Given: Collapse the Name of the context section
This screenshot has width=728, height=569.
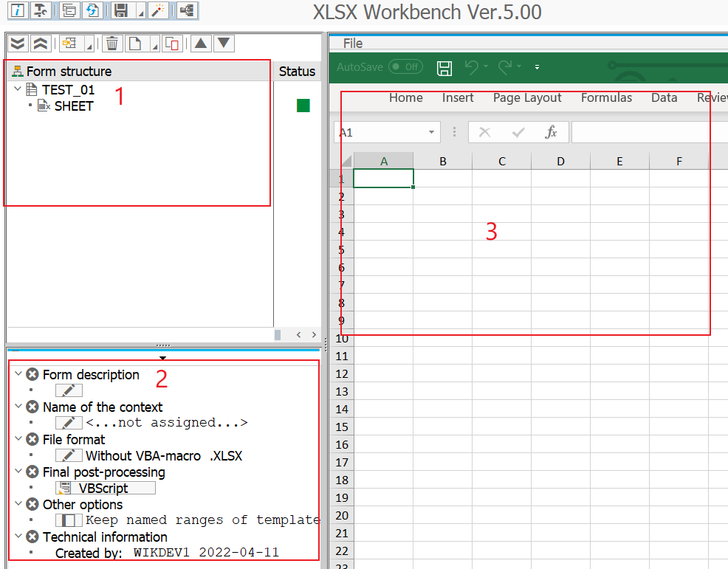Looking at the screenshot, I should pos(18,406).
